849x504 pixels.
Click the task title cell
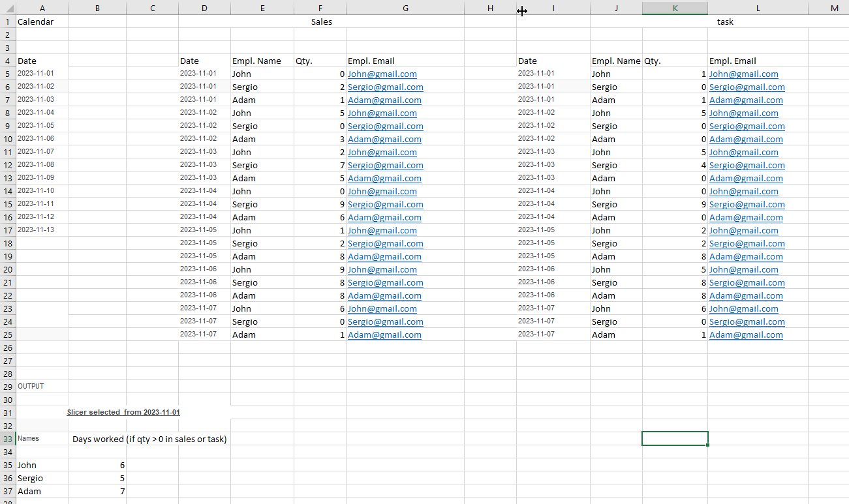tap(720, 22)
